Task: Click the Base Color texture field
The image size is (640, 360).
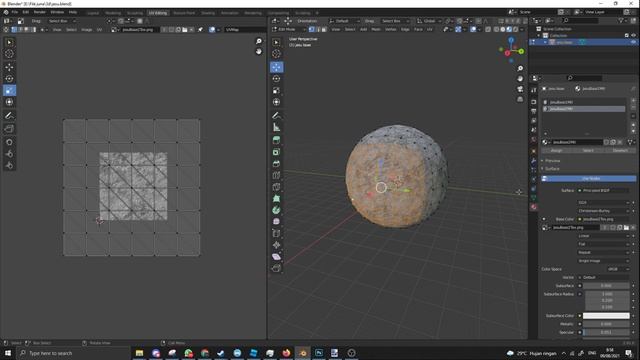Action: point(603,219)
